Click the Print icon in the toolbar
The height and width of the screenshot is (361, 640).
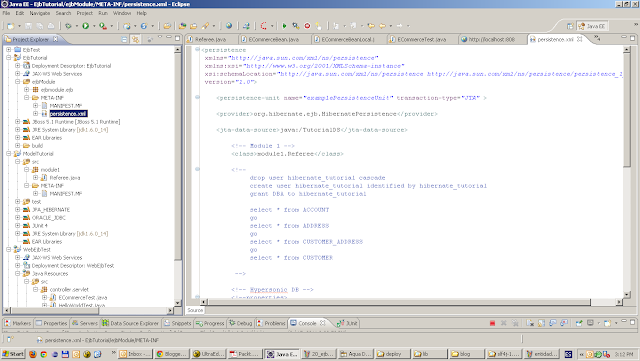tap(51, 26)
